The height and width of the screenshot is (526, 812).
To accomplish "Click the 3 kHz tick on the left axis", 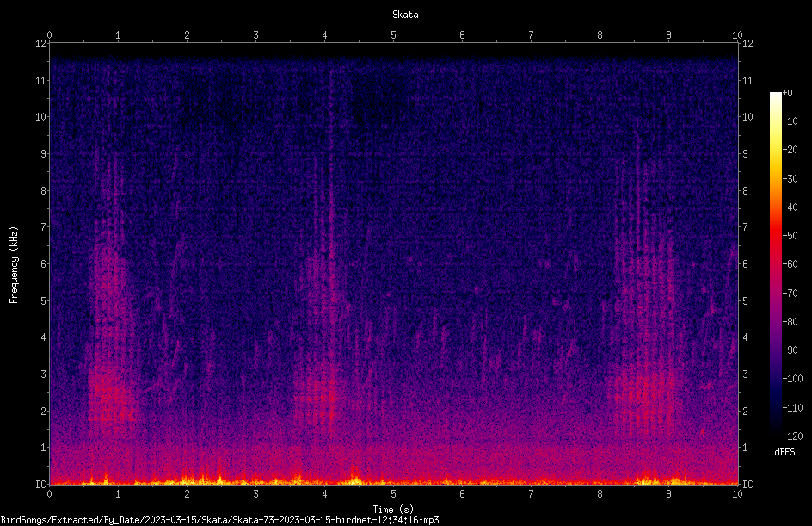I will point(44,374).
